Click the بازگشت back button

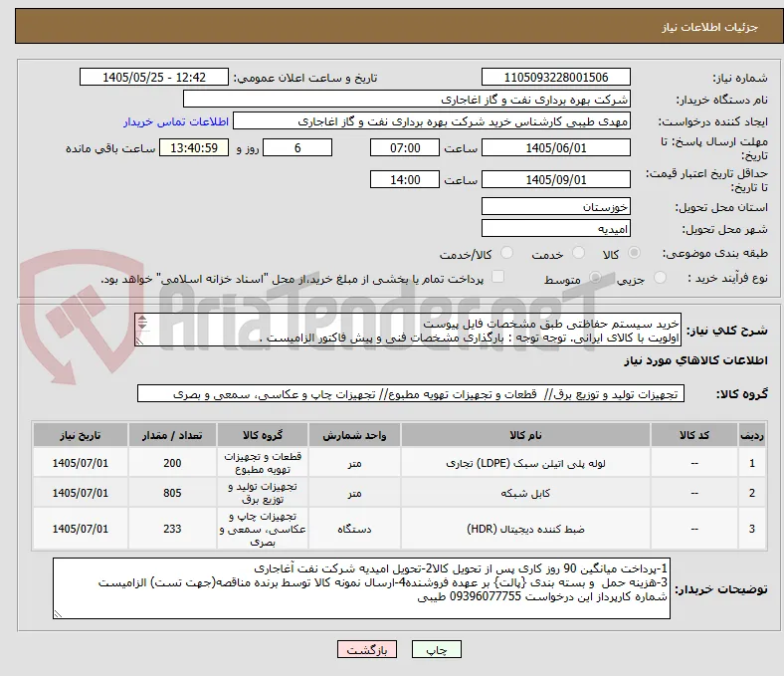(x=367, y=649)
